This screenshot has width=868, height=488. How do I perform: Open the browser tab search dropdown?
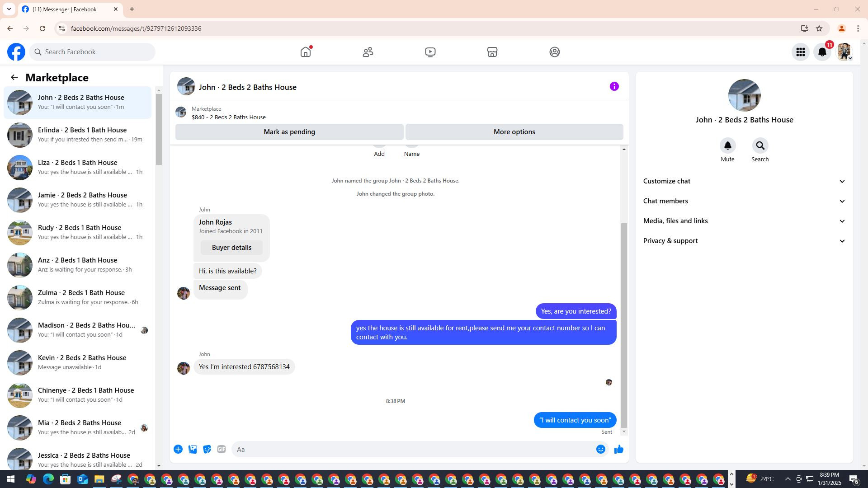[9, 9]
